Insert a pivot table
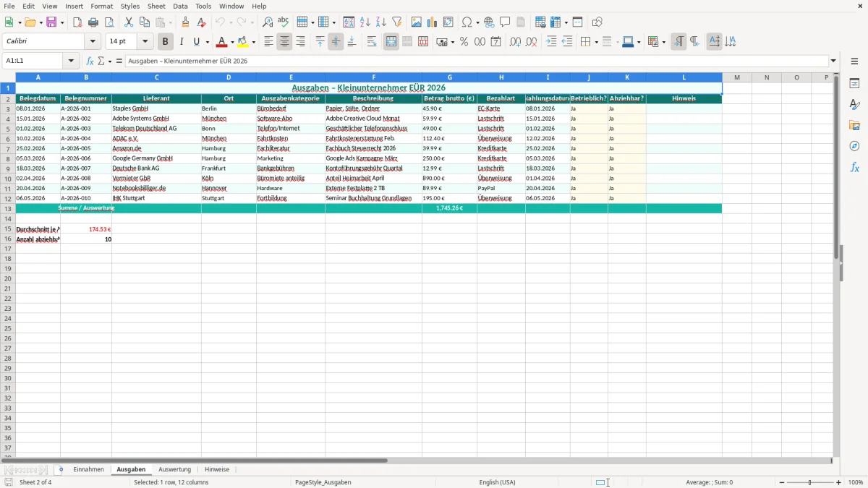The height and width of the screenshot is (488, 868). 448,22
